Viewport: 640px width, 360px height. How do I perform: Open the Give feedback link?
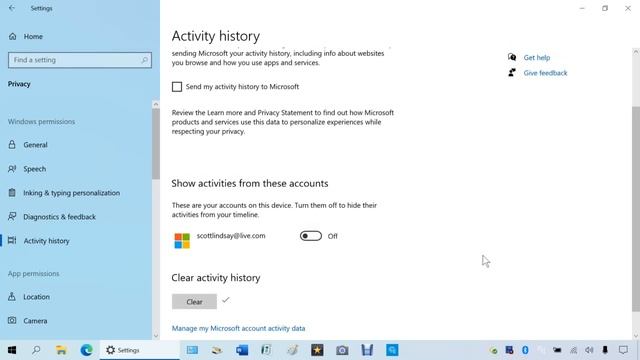pyautogui.click(x=545, y=73)
